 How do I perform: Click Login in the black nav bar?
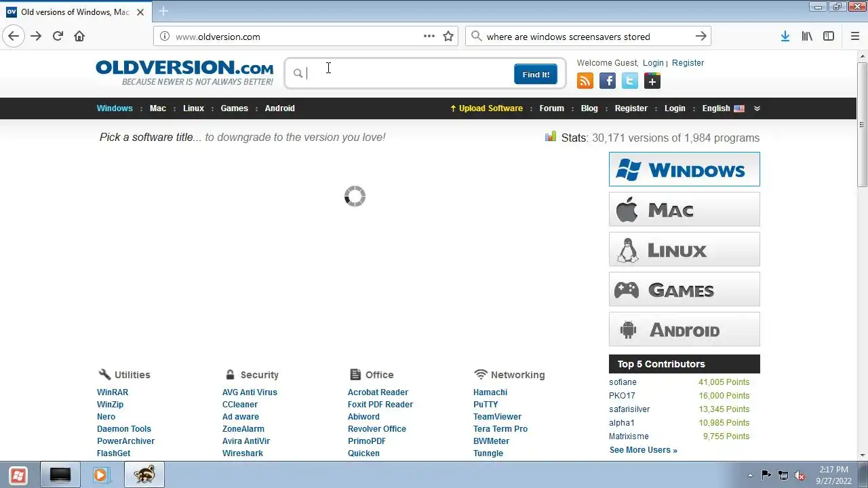point(675,108)
